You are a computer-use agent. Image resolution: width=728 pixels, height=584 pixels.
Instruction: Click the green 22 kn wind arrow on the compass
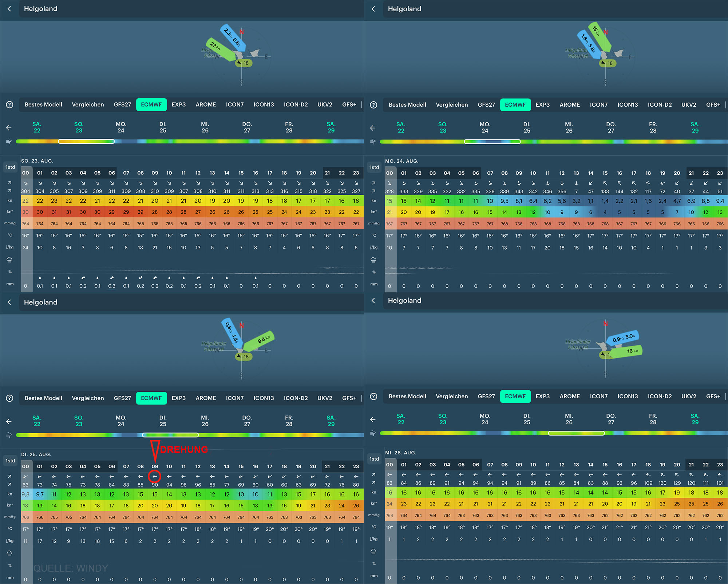[x=221, y=50]
